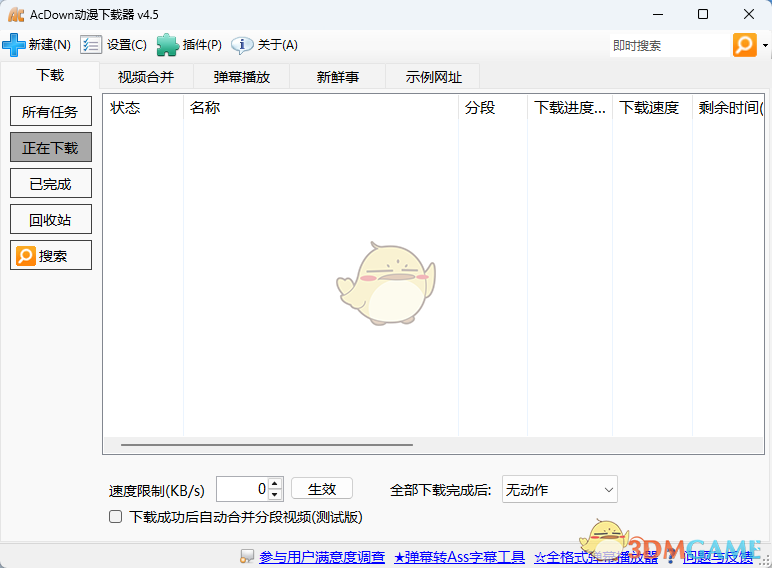Switch to the 下载 tab

(x=50, y=75)
